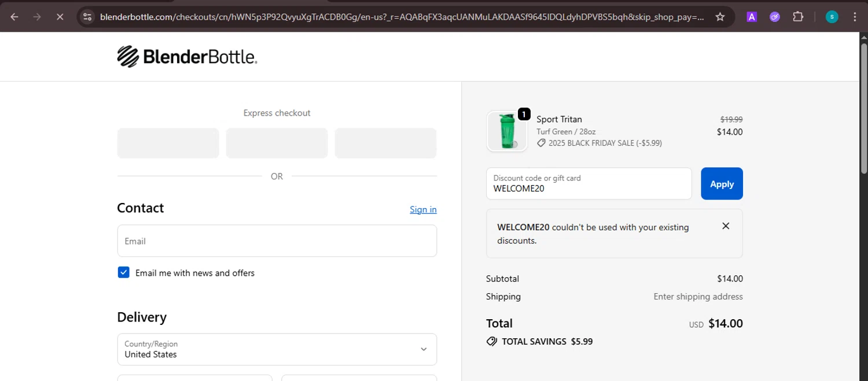The width and height of the screenshot is (868, 381).
Task: Click the Express checkout heading
Action: coord(277,113)
